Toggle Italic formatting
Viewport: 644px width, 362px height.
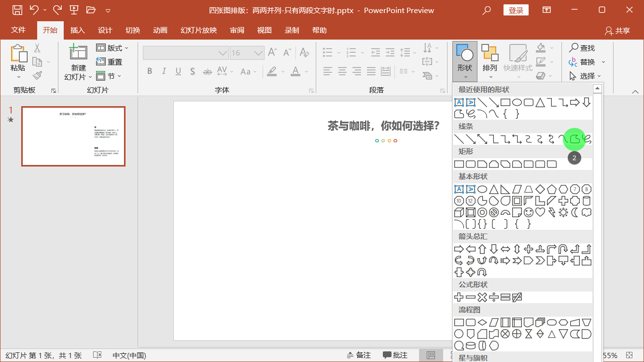[164, 71]
